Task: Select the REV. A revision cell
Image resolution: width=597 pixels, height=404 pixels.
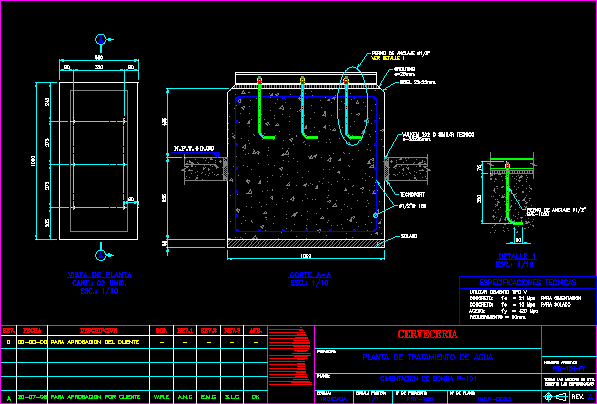Action: click(x=582, y=397)
